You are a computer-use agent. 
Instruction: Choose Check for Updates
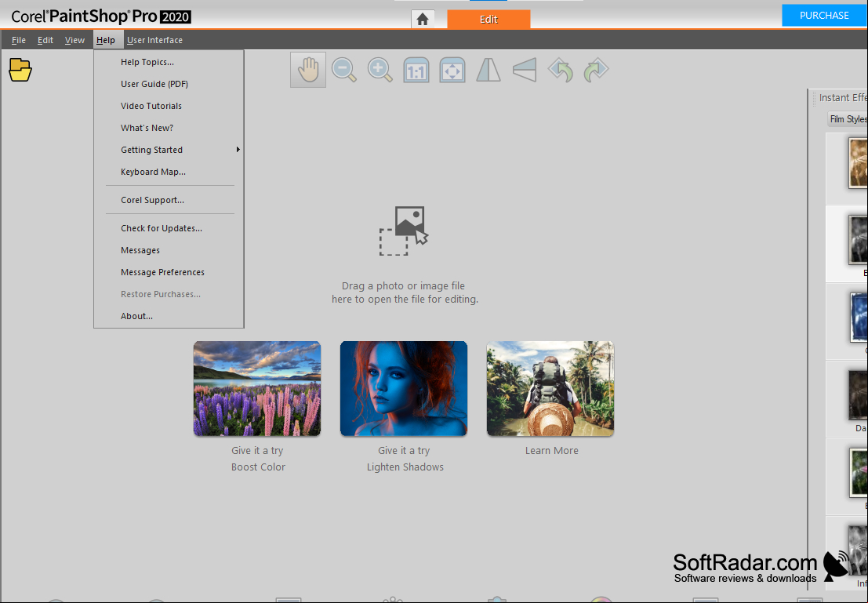click(x=169, y=228)
